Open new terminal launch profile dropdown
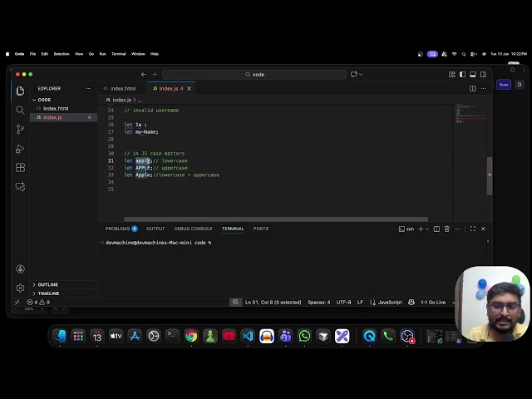Image resolution: width=532 pixels, height=399 pixels. pos(426,229)
